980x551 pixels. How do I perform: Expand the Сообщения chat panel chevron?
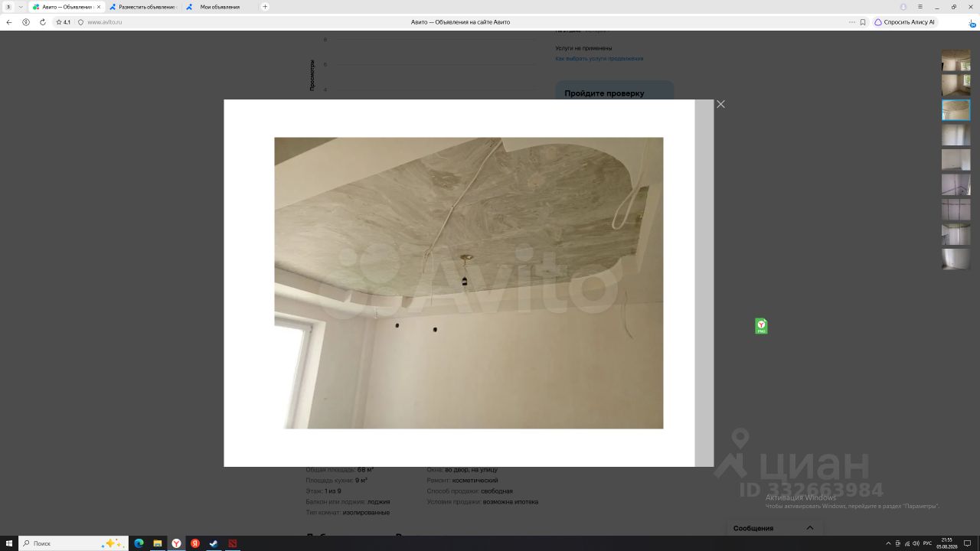(x=810, y=528)
